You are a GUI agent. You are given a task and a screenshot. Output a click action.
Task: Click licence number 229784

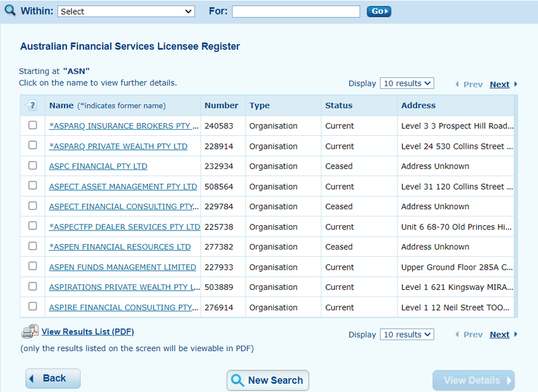[219, 206]
